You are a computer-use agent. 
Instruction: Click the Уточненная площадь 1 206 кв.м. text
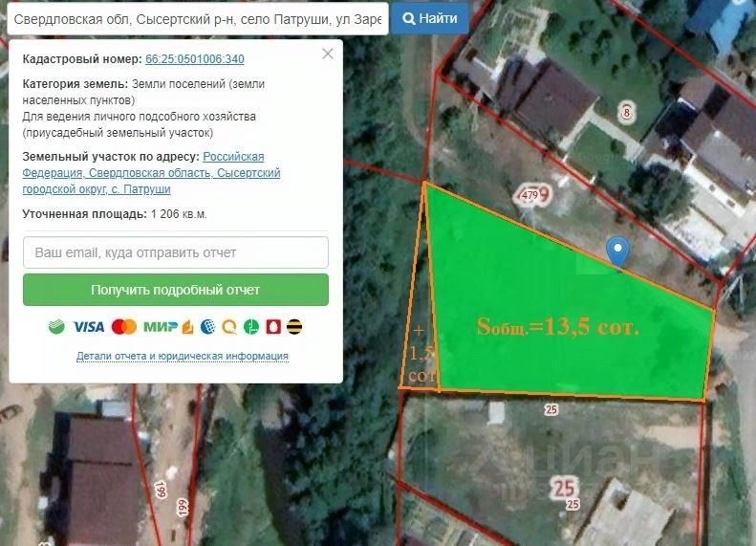[x=115, y=214]
